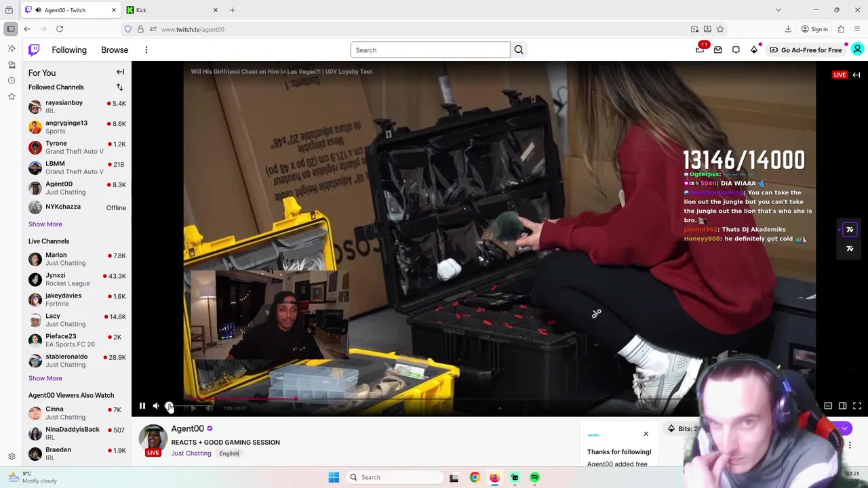
Task: Open jakeydavies Fortnite channel
Action: point(77,300)
